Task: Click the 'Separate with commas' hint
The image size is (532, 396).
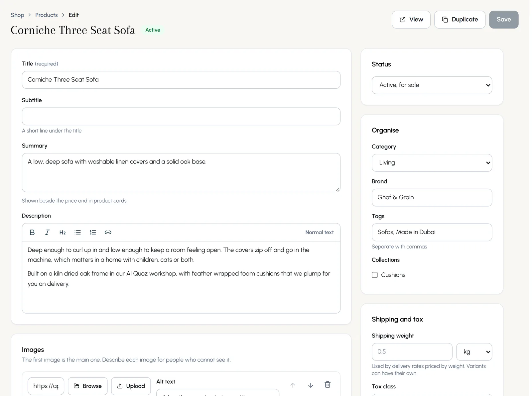Action: [399, 247]
